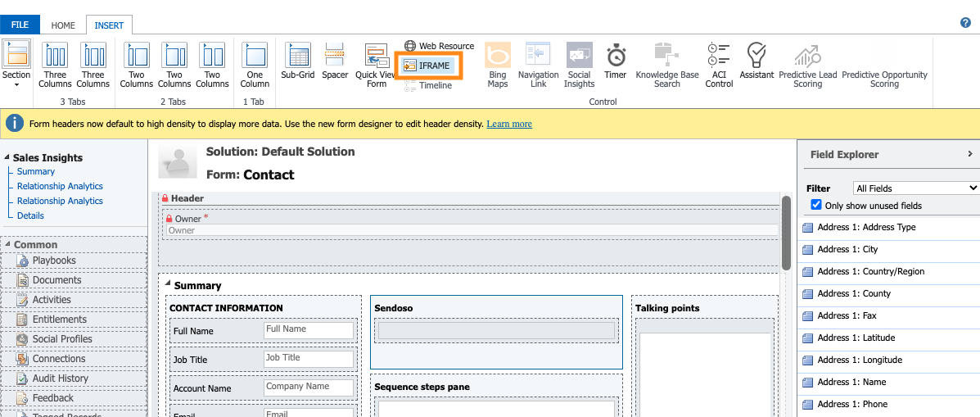Select Activities in Common navigation

[x=74, y=300]
